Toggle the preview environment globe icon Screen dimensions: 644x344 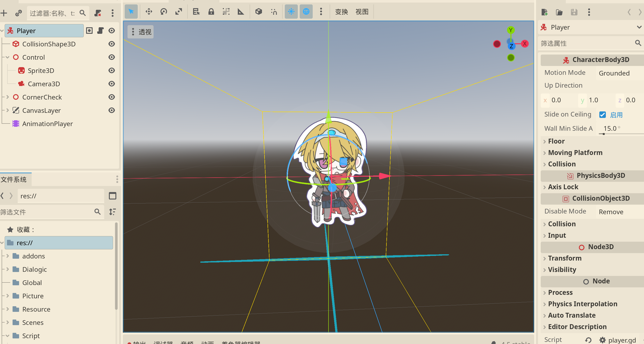pyautogui.click(x=306, y=11)
